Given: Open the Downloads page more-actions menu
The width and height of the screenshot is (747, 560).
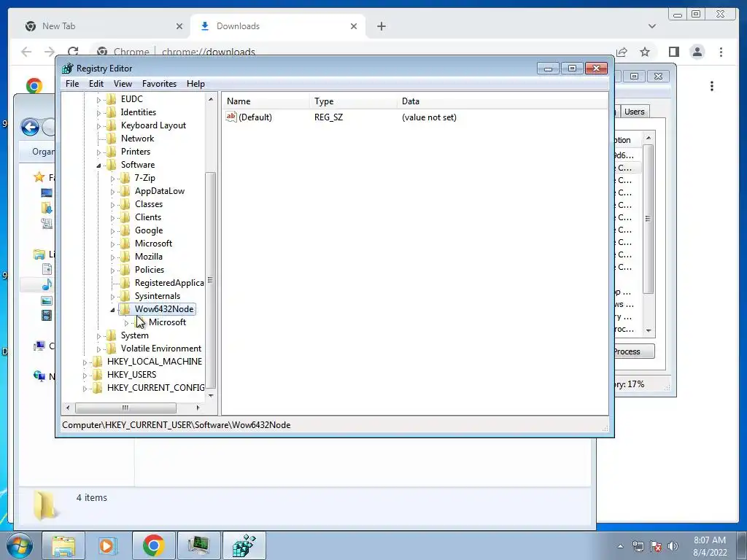Looking at the screenshot, I should (x=712, y=86).
